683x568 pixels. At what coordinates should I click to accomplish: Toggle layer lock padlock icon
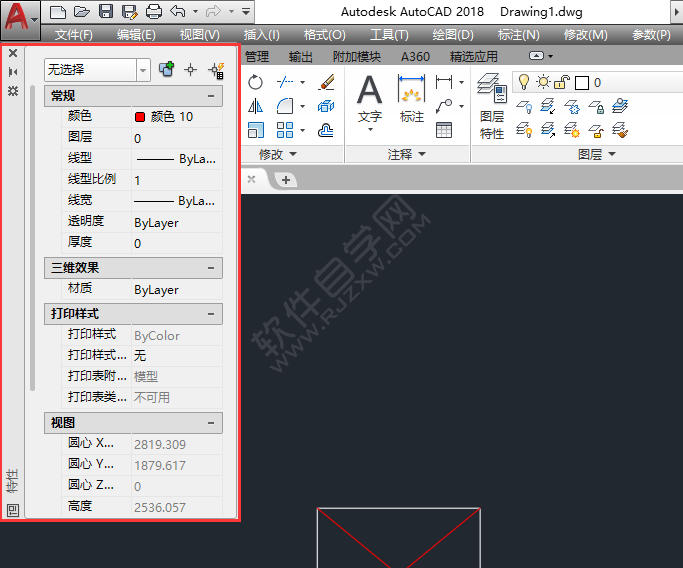pos(562,82)
